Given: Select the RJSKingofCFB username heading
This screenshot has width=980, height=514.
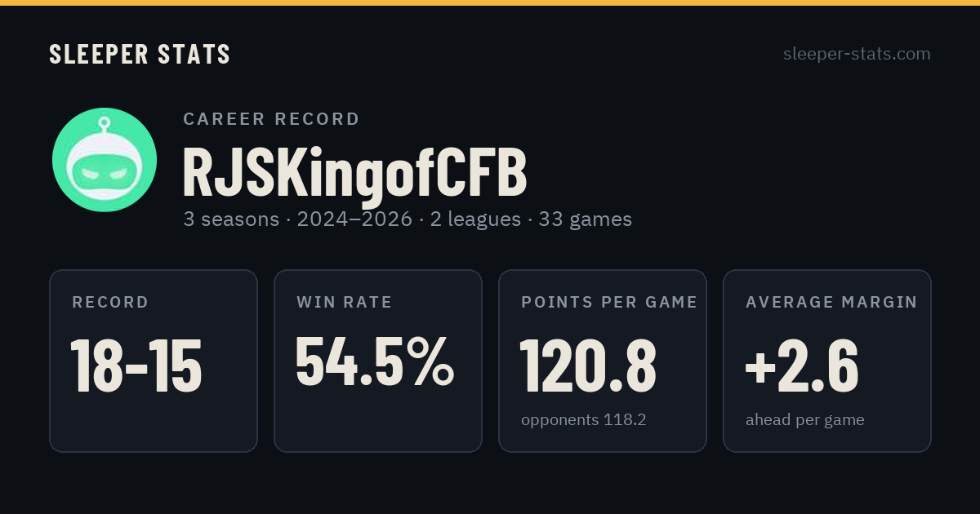Looking at the screenshot, I should point(354,172).
